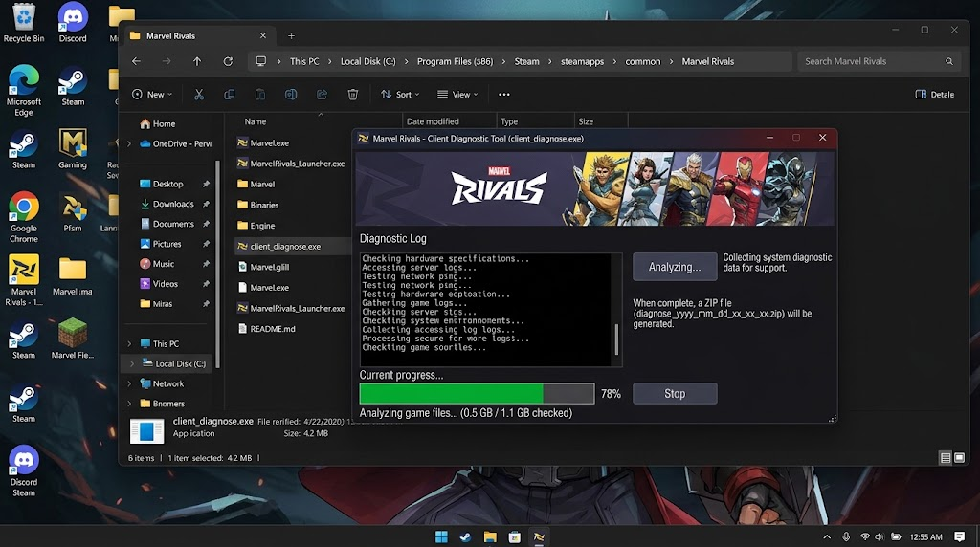Expand the This PC tree node
The image size is (980, 547).
coord(129,343)
